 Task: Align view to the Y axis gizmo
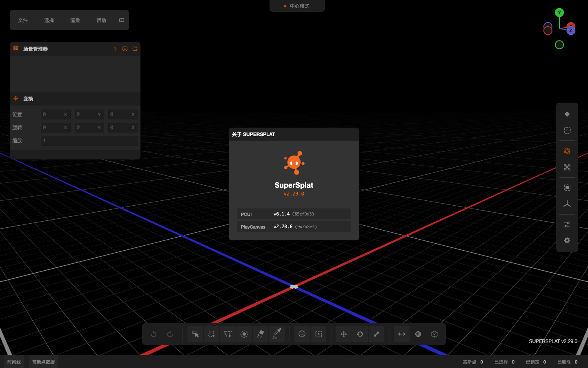[559, 13]
